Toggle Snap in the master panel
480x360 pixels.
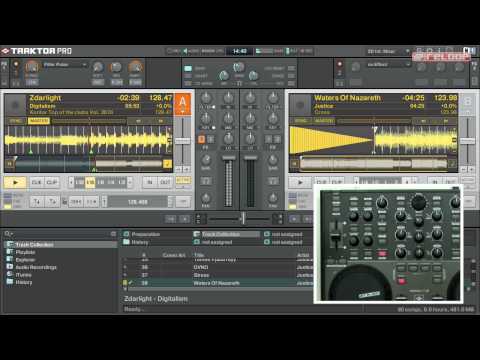[188, 69]
